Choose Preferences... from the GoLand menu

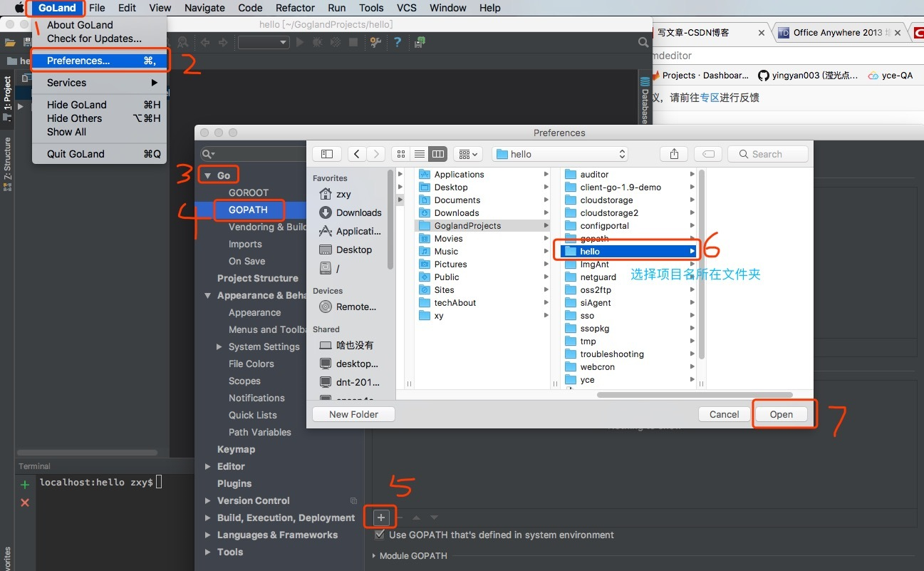click(99, 61)
